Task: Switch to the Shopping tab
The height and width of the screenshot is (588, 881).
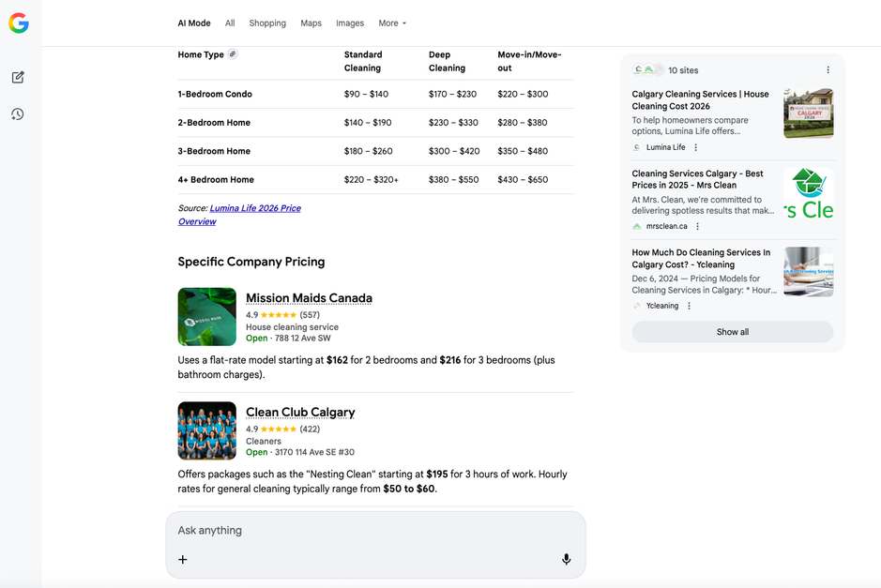Action: [x=267, y=23]
